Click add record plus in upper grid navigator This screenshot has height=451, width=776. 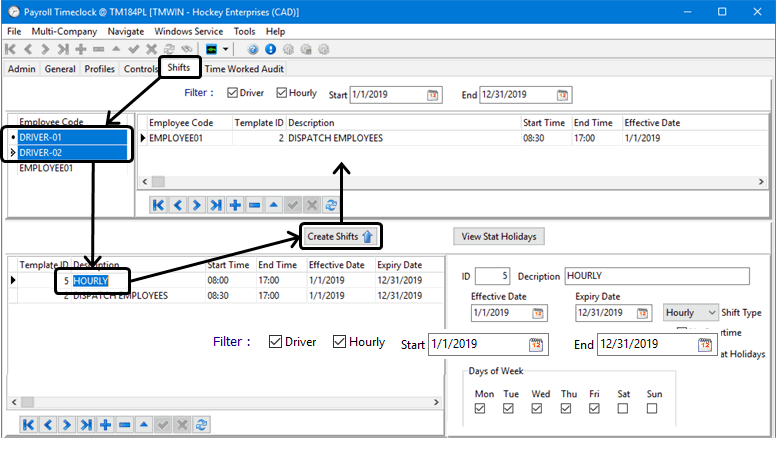tap(235, 205)
